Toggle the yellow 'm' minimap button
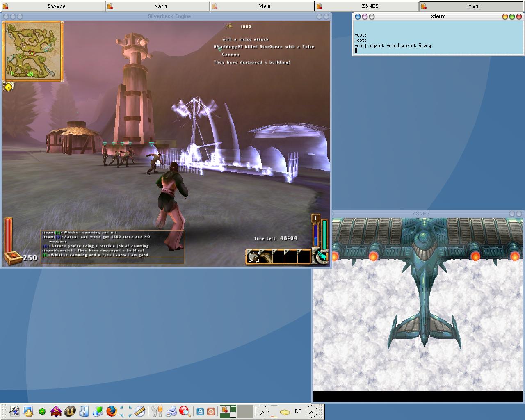 click(8, 87)
